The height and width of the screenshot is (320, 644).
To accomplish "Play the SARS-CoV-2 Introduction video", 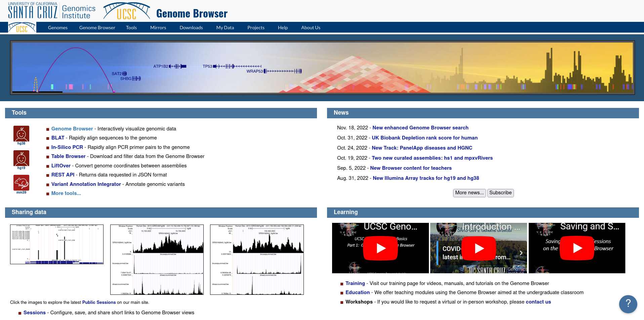I will coord(479,248).
